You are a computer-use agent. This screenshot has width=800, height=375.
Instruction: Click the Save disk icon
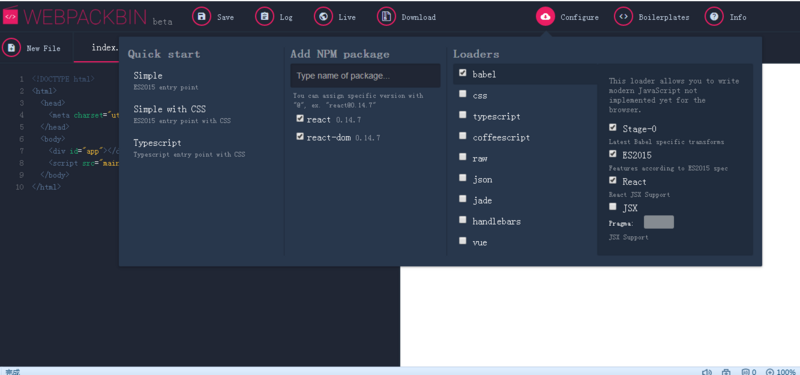[x=201, y=17]
